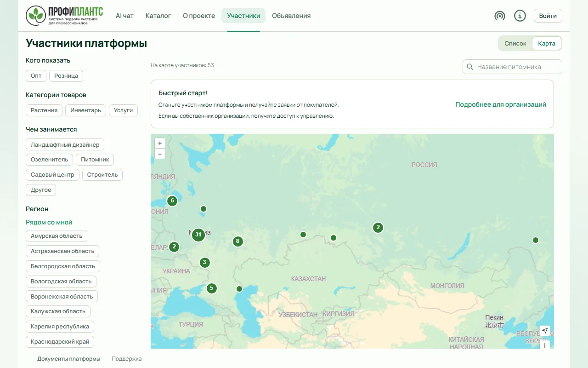Viewport: 588px width, 368px height.
Task: Toggle the Строитель filter chip
Action: tap(102, 175)
